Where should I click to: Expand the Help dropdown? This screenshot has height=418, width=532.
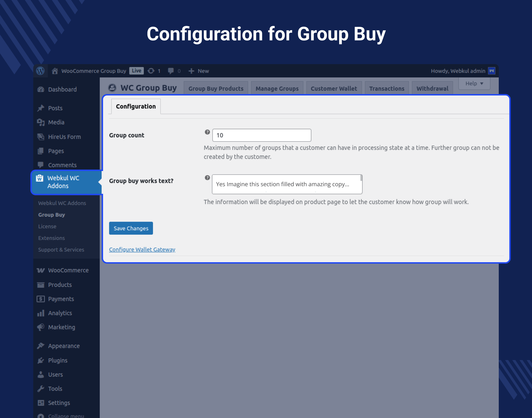pos(474,84)
